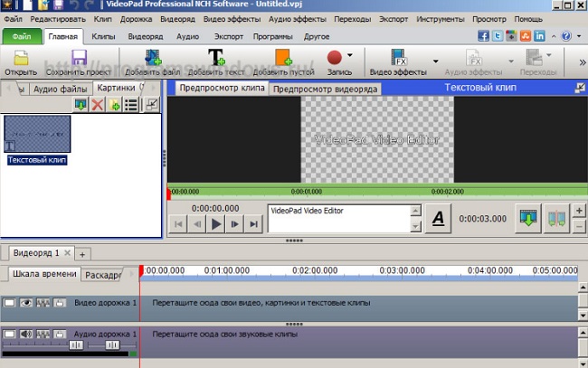
Task: Expand the Video effects dropdown arrow
Action: point(435,61)
